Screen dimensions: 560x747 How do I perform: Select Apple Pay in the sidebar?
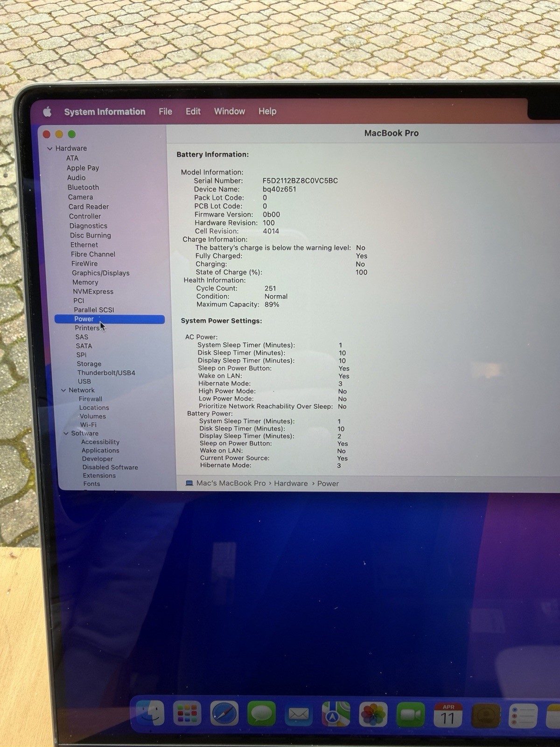tap(83, 168)
